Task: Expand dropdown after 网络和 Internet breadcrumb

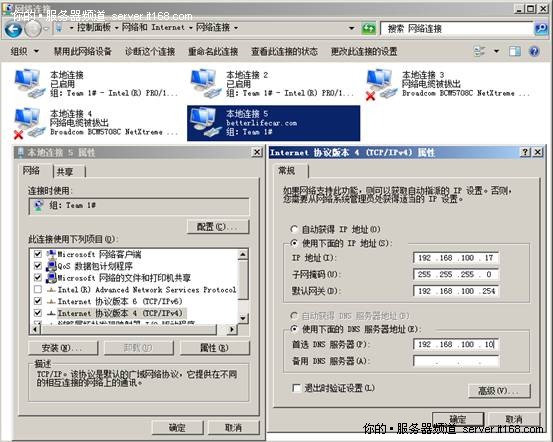Action: pyautogui.click(x=190, y=28)
